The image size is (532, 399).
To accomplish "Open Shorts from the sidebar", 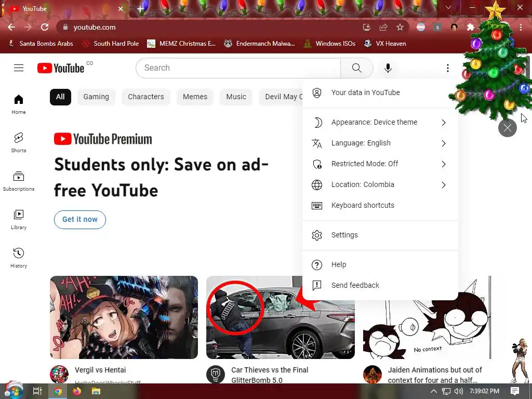I will coord(19,142).
